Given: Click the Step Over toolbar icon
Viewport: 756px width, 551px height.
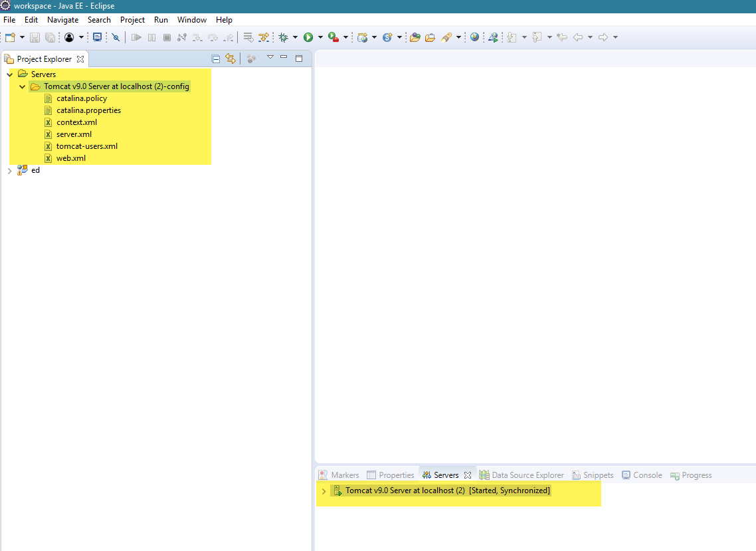Looking at the screenshot, I should tap(213, 37).
